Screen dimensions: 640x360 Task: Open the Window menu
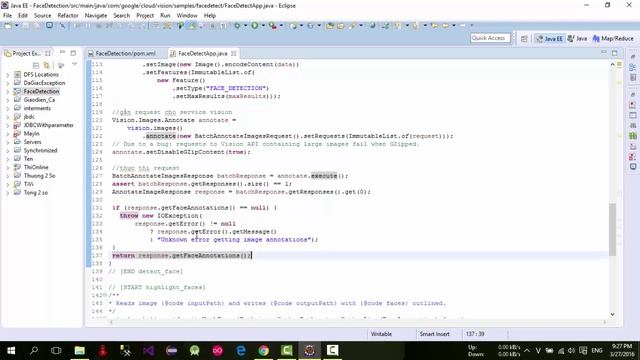point(187,16)
